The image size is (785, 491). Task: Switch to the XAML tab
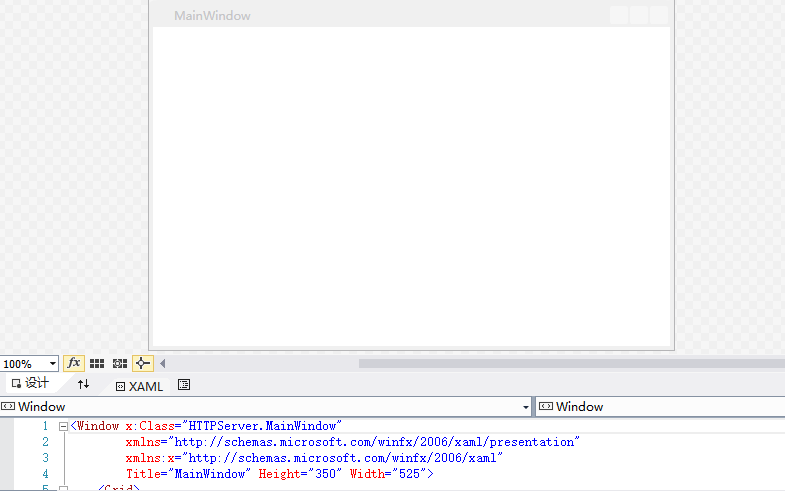tap(139, 386)
